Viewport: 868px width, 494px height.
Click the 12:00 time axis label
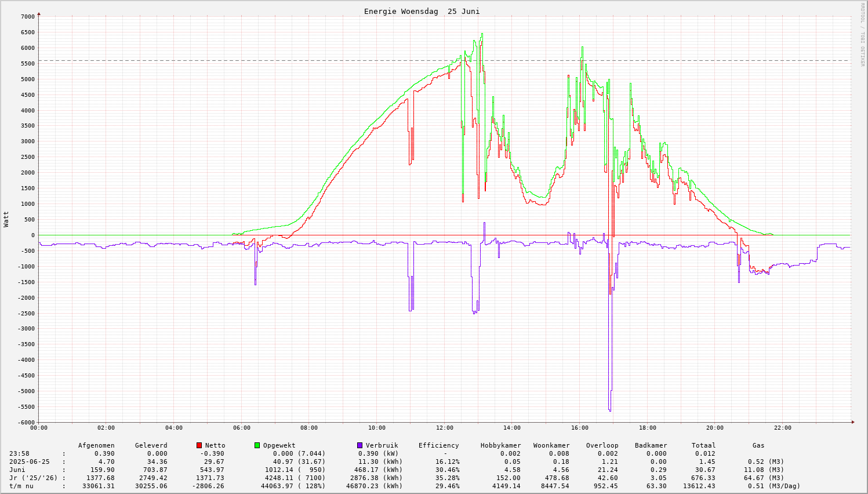tap(444, 428)
